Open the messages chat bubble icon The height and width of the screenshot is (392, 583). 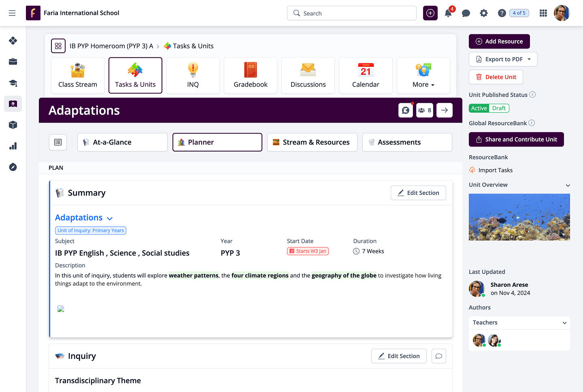[x=466, y=13]
